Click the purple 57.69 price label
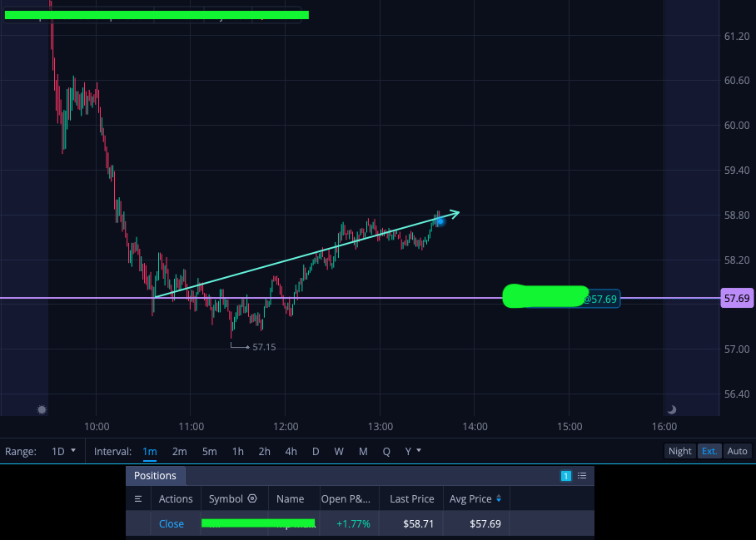This screenshot has height=540, width=756. tap(737, 298)
